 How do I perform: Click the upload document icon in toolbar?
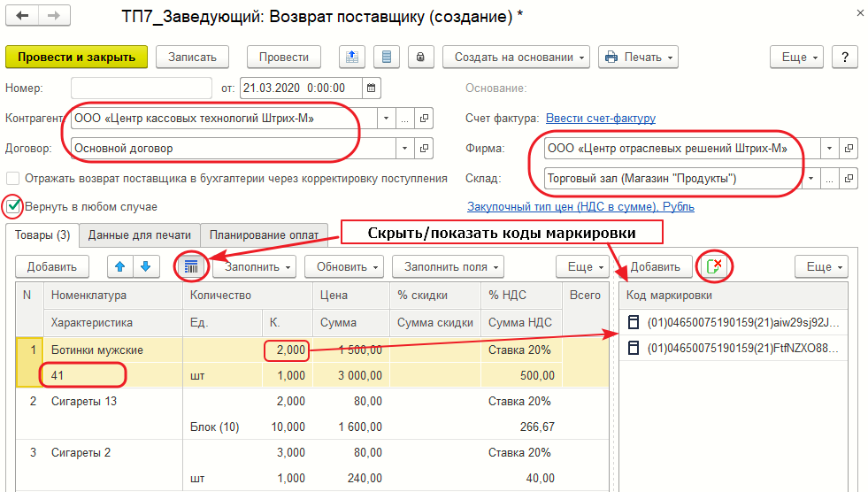(352, 57)
